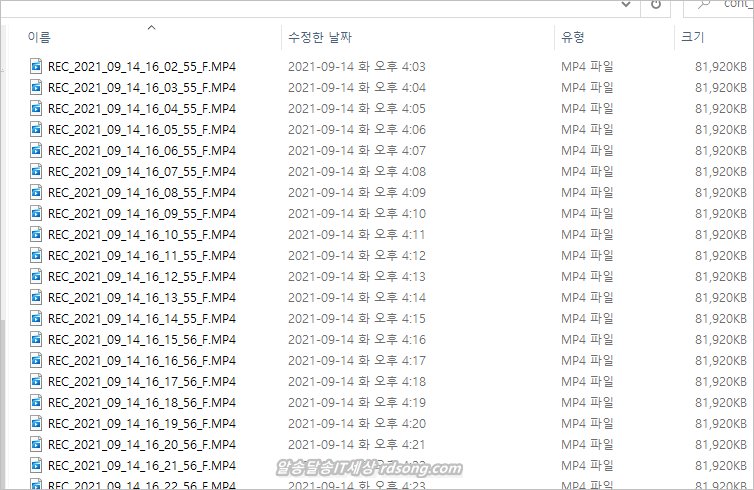
Task: Sort by 수정한 날짜 column header
Action: [320, 37]
